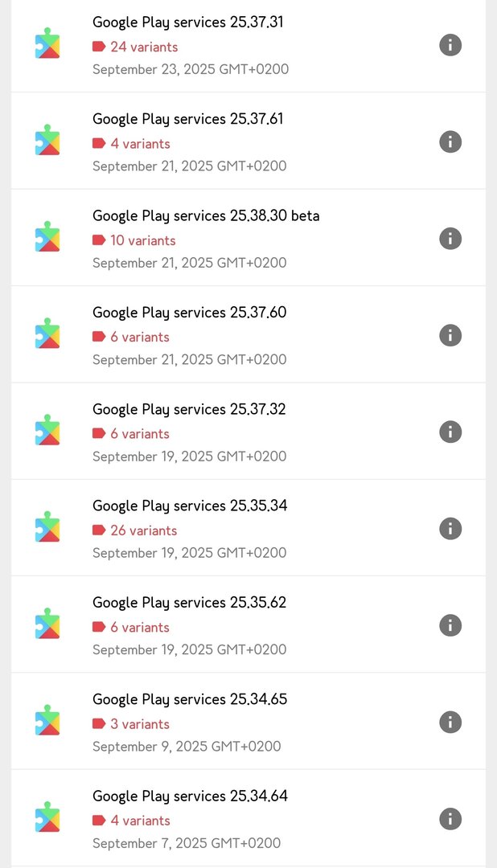Open Google Play services 25.37.31 title link
This screenshot has height=868, width=497.
pos(187,23)
